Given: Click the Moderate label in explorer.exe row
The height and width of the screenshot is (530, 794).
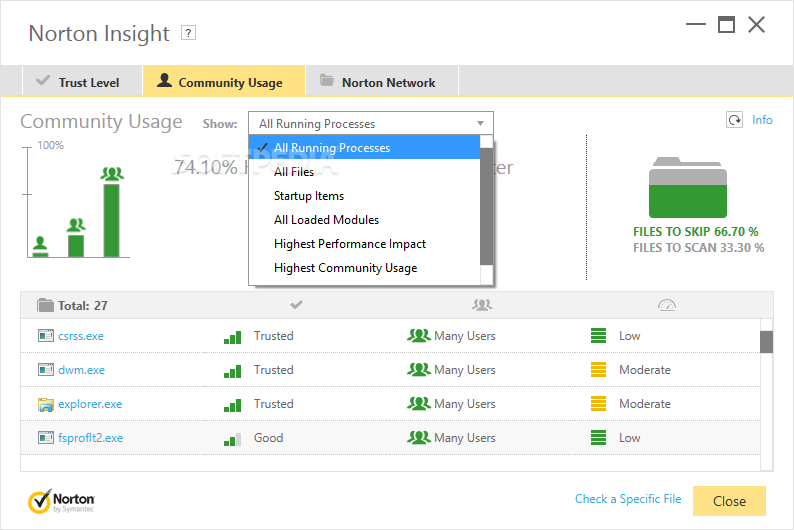Looking at the screenshot, I should coord(645,403).
